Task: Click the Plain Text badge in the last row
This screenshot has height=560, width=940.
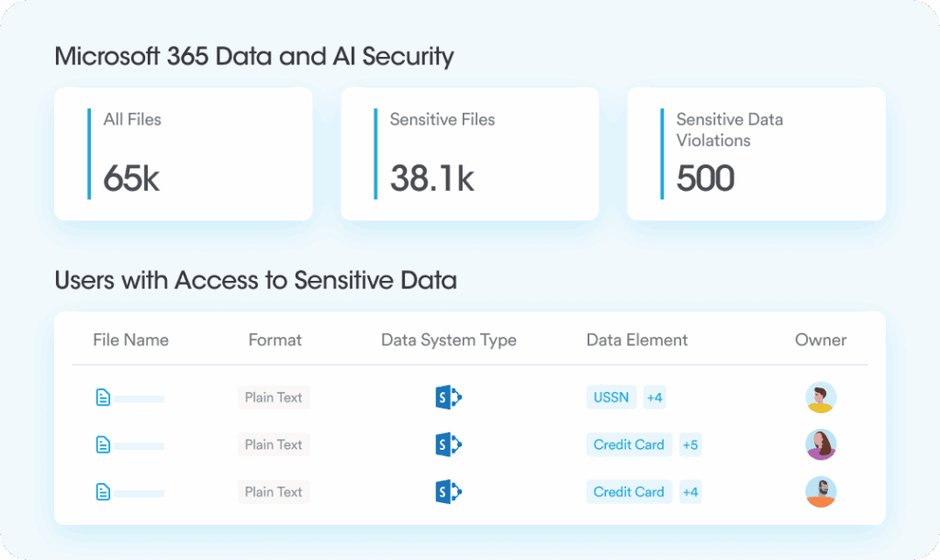Action: pyautogui.click(x=274, y=492)
